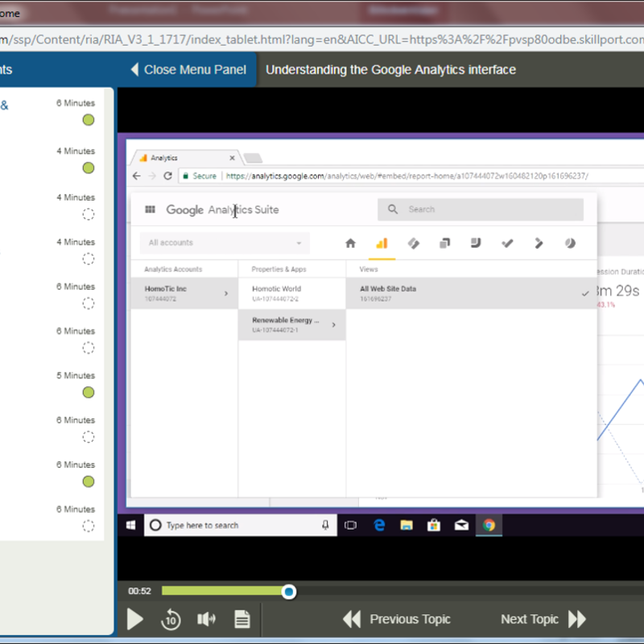The width and height of the screenshot is (644, 644).
Task: Click the Google Analytics Suite title
Action: [222, 209]
